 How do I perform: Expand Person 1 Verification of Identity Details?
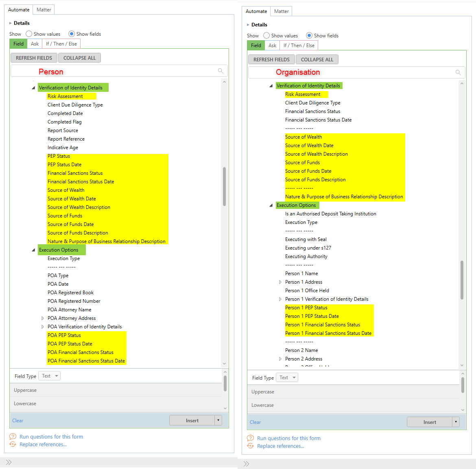tap(280, 299)
